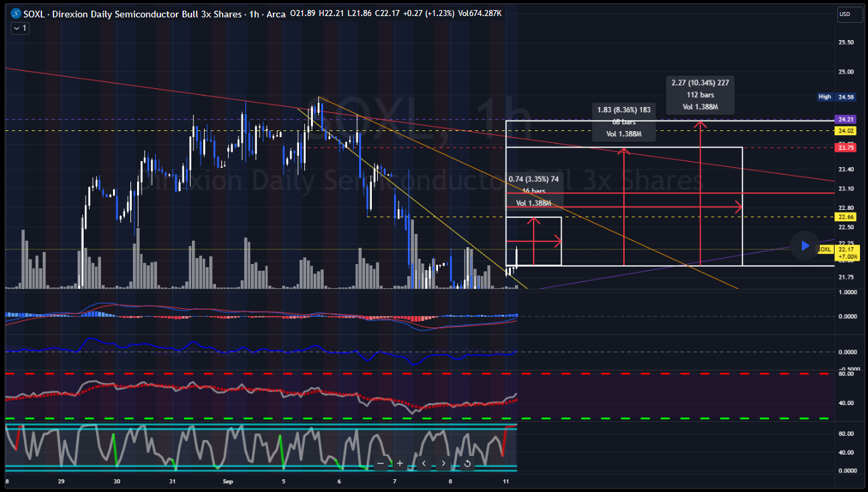Click the 23.10 price axis level

click(x=845, y=189)
